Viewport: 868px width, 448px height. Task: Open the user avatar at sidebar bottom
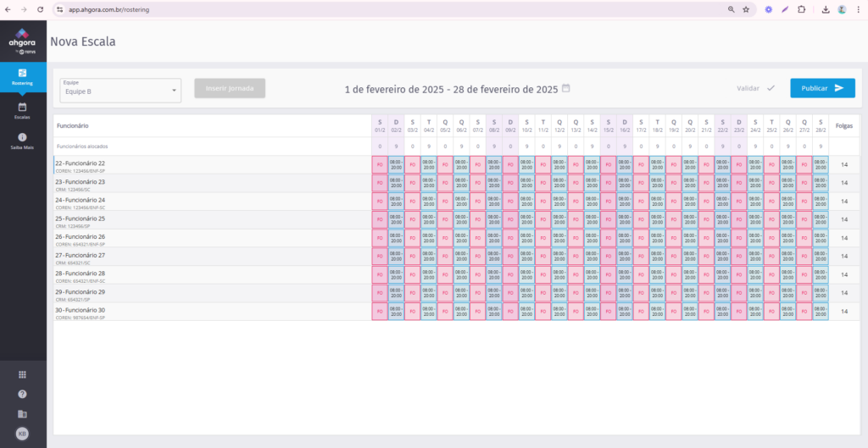(x=22, y=434)
